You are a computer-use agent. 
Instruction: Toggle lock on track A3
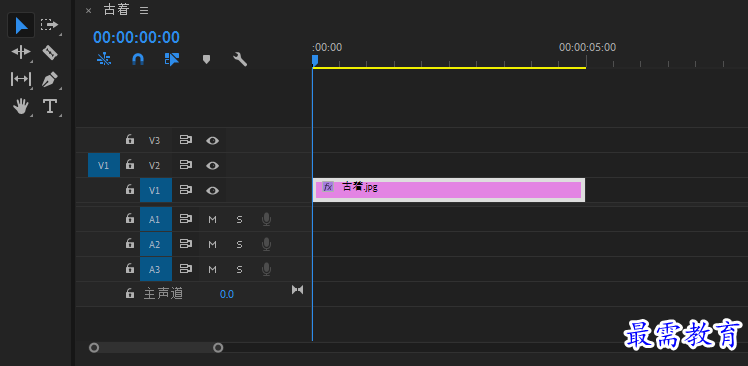[129, 268]
